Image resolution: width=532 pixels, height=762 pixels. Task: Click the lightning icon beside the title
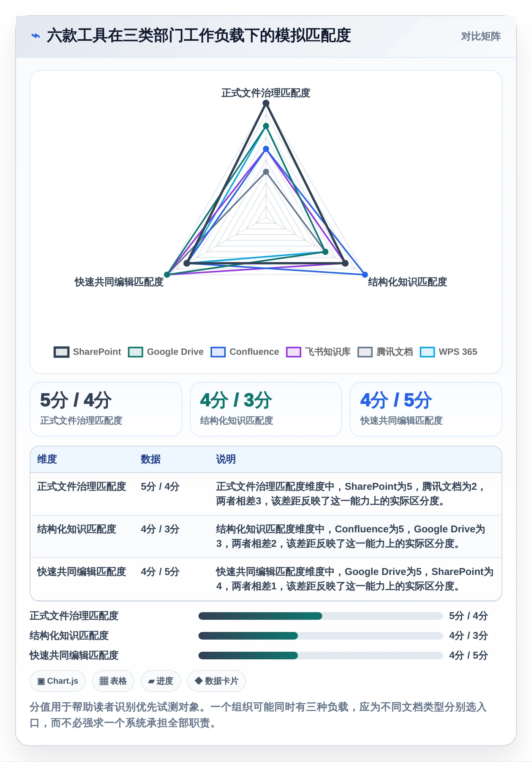(x=36, y=36)
